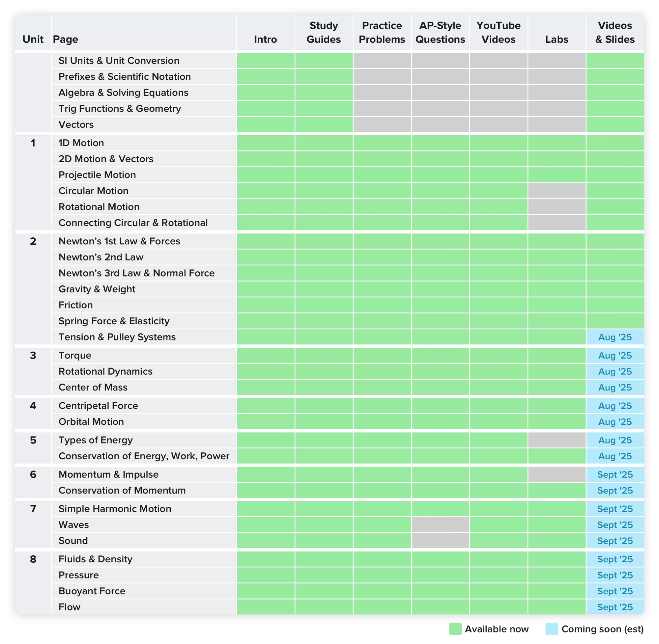Click gray AP-Style Questions cell for Waves
The image size is (659, 644).
440,524
